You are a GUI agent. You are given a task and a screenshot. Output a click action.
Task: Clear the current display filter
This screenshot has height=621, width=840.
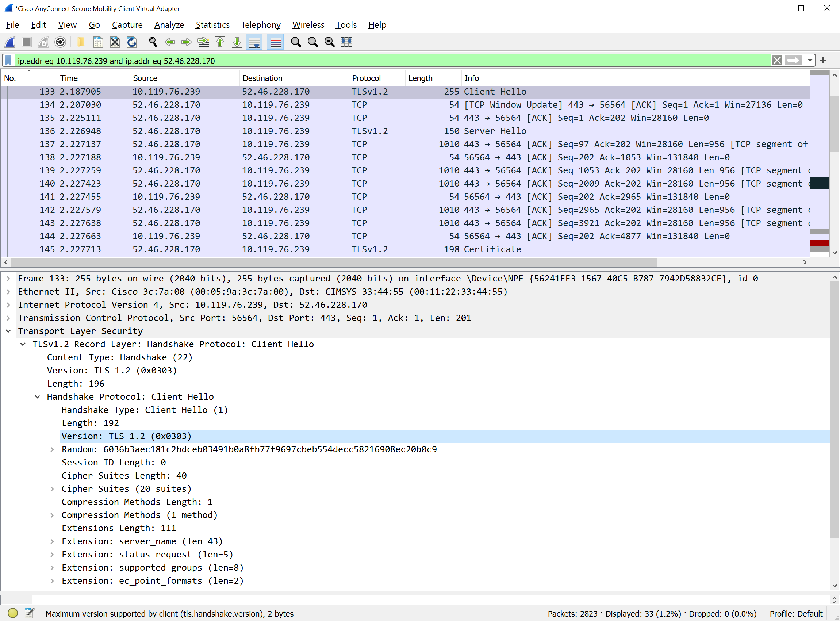pyautogui.click(x=777, y=61)
